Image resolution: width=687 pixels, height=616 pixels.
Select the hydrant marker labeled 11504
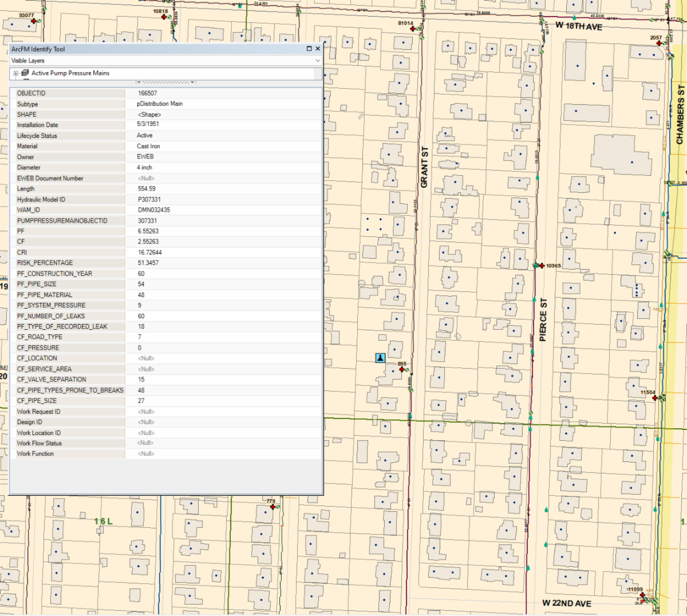pos(655,398)
